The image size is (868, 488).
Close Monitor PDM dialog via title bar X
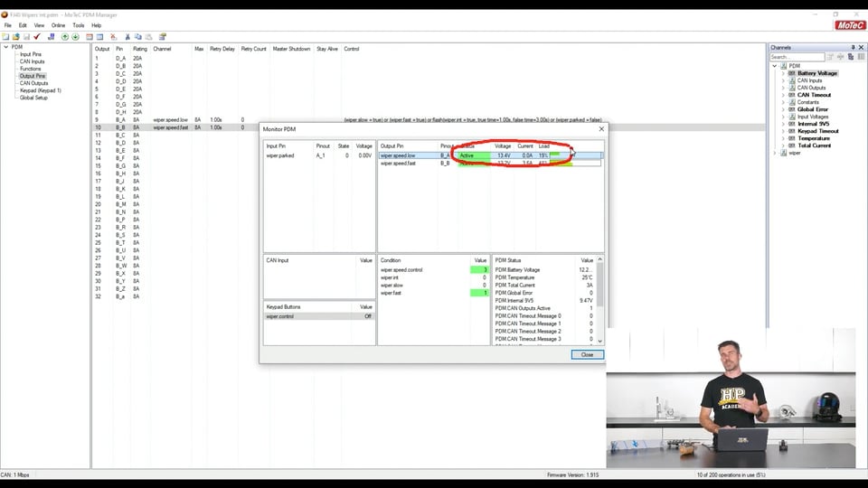point(601,129)
